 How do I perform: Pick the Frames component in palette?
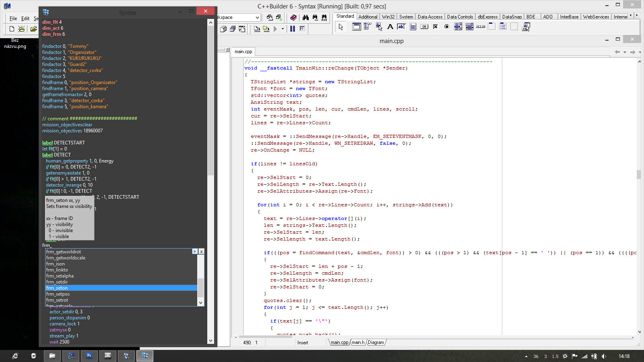click(x=356, y=27)
